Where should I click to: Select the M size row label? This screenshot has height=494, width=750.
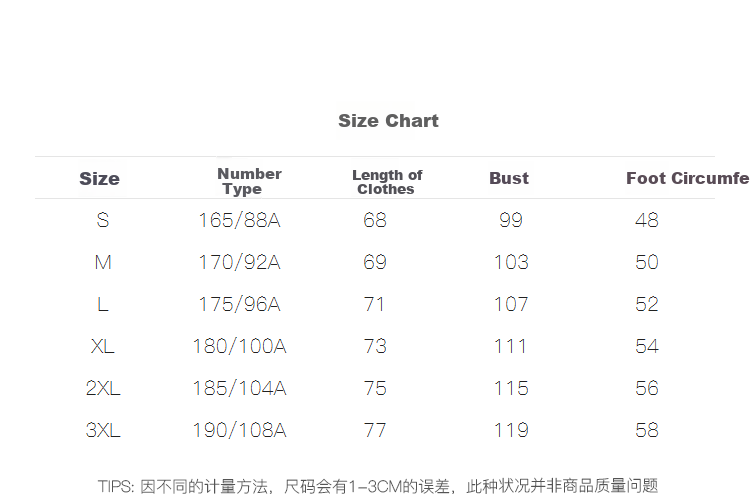click(x=103, y=262)
